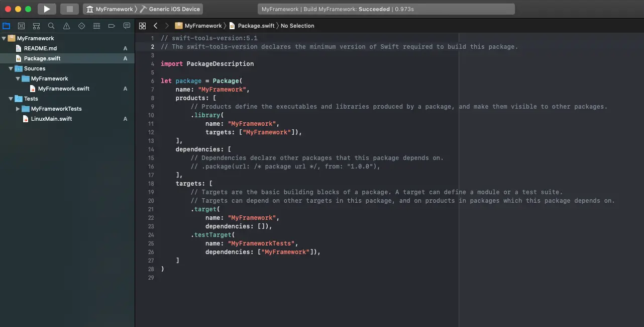Select the MyFramework root package item
This screenshot has height=327, width=644.
click(67, 38)
